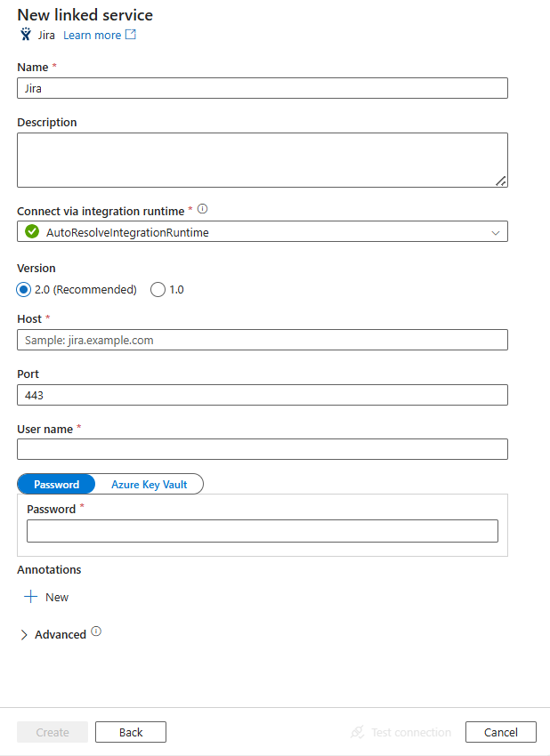Click the external link icon beside Learn more
The height and width of the screenshot is (756, 550).
131,34
